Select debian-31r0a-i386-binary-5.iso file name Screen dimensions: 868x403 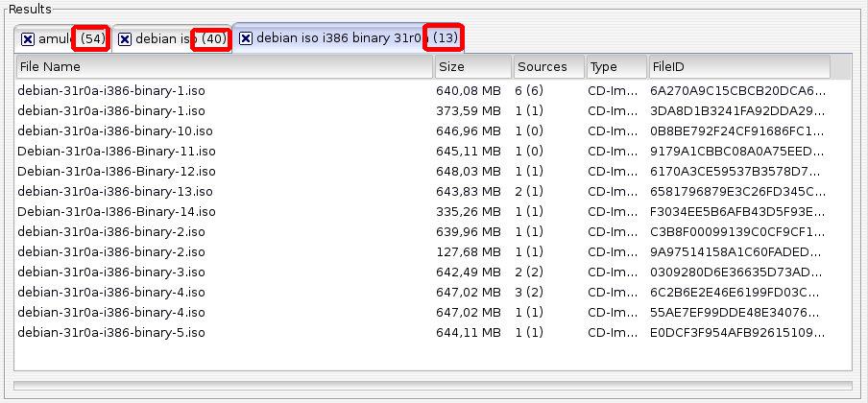pos(111,333)
